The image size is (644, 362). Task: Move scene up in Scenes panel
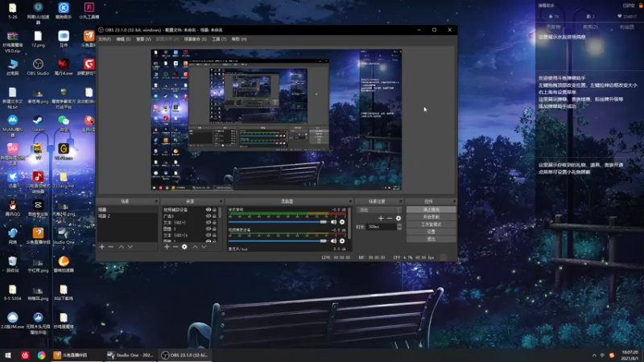(122, 247)
